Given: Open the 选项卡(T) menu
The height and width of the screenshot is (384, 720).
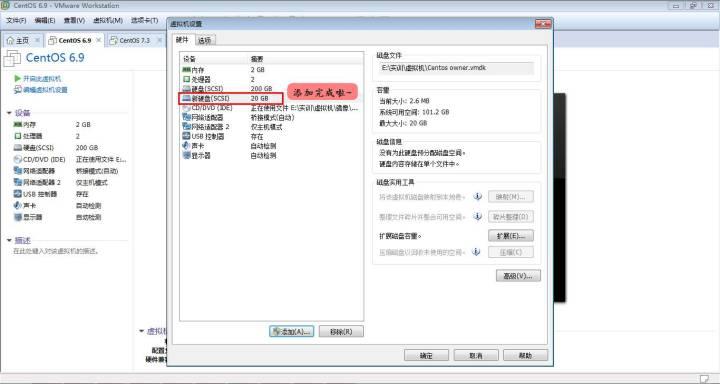Looking at the screenshot, I should [x=144, y=21].
